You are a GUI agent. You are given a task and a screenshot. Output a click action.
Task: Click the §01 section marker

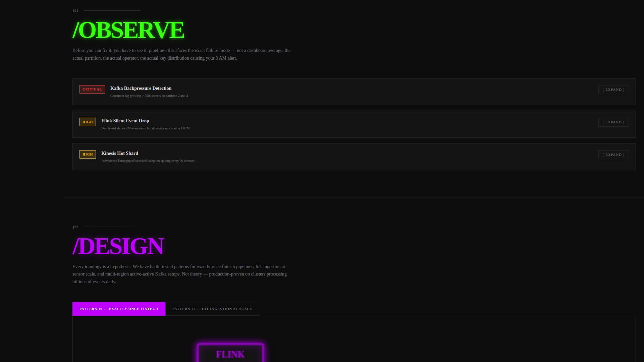75,10
